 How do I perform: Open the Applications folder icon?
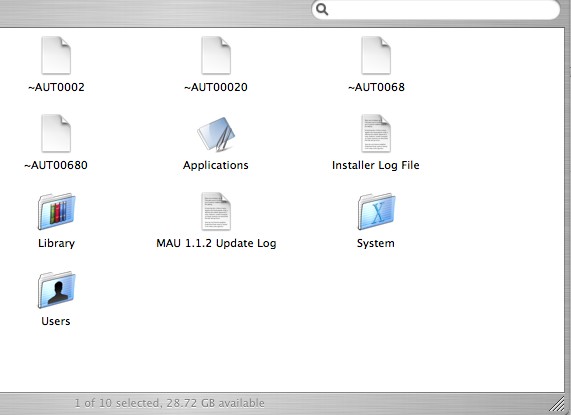(216, 134)
